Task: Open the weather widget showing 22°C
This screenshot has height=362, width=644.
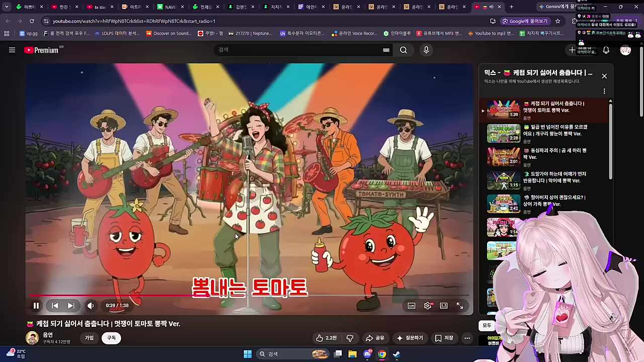Action: pos(16,353)
